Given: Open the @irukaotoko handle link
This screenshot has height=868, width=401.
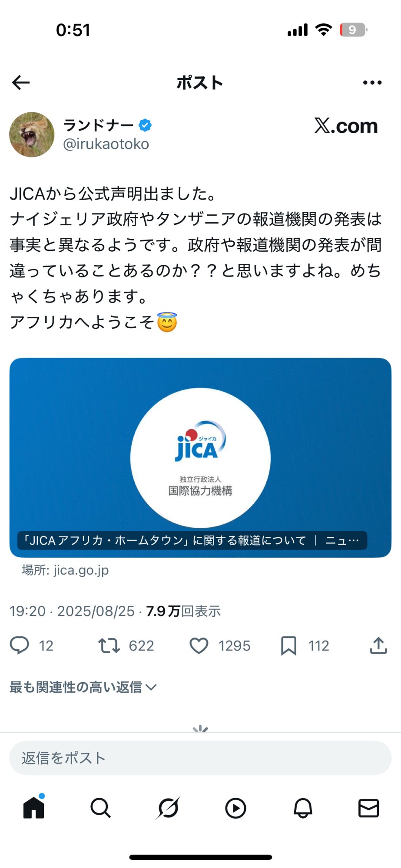Looking at the screenshot, I should [106, 144].
